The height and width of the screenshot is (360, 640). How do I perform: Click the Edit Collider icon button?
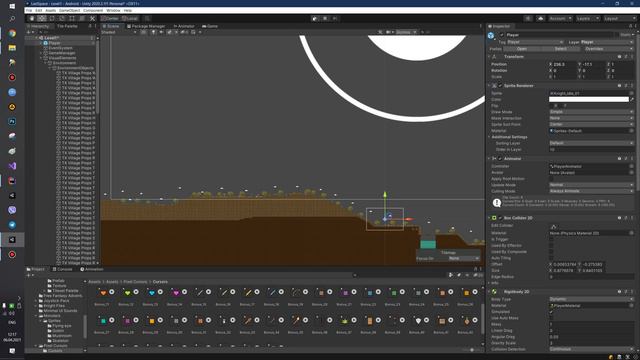point(553,226)
